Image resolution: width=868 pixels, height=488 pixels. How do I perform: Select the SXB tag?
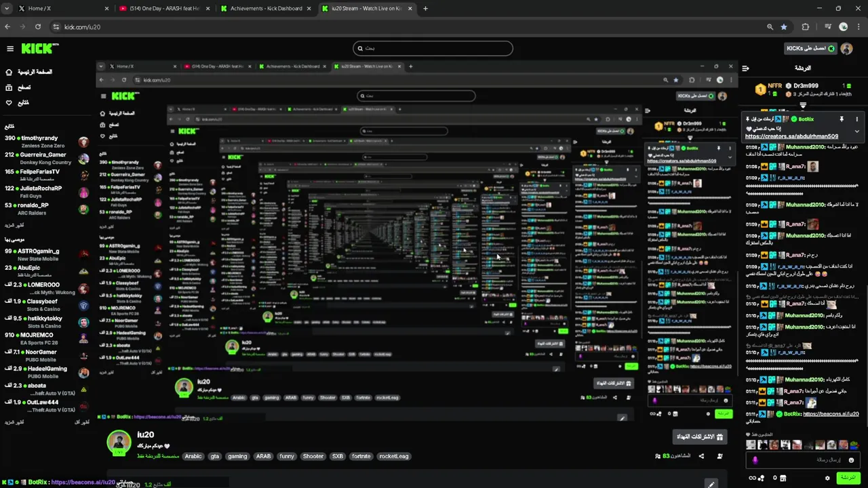pos(338,456)
